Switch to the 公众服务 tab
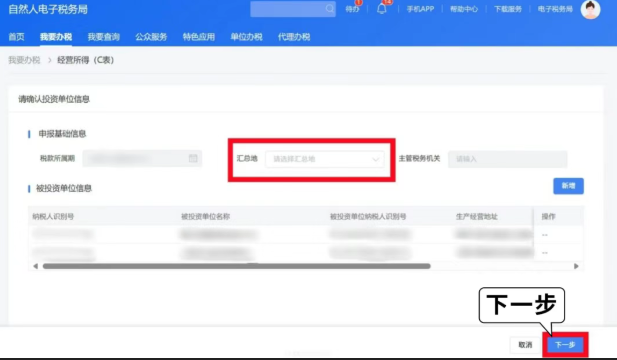 coord(151,37)
